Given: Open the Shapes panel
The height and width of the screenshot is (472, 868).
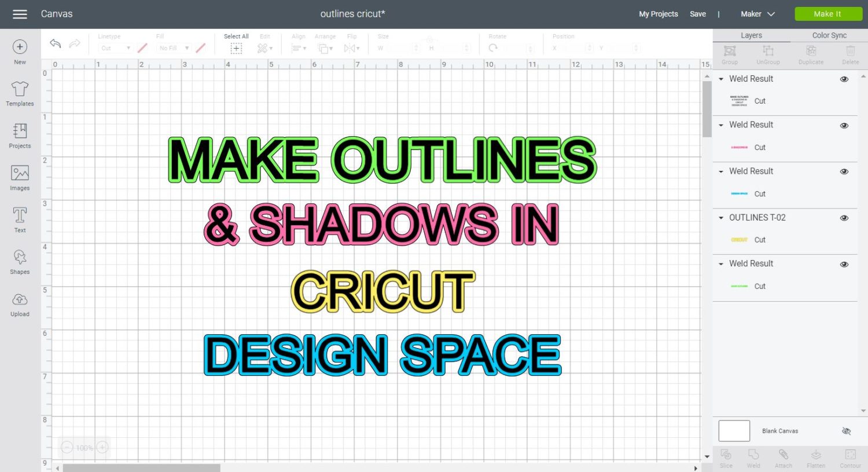Looking at the screenshot, I should coord(20,261).
